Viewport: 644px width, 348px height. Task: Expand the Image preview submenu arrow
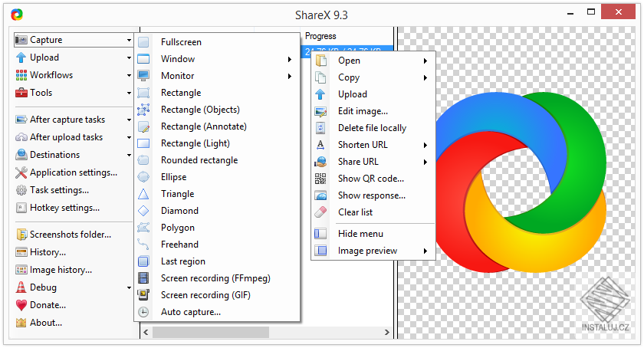pyautogui.click(x=426, y=251)
